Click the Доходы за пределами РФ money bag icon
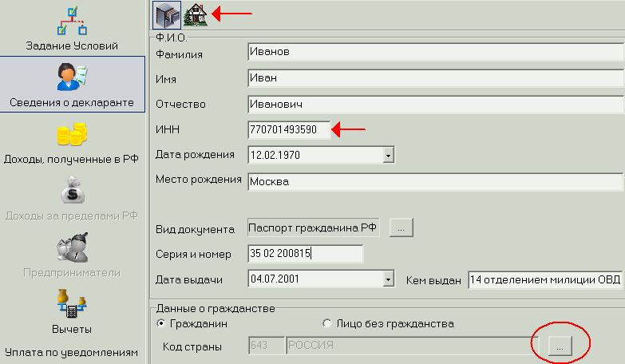 click(x=73, y=190)
